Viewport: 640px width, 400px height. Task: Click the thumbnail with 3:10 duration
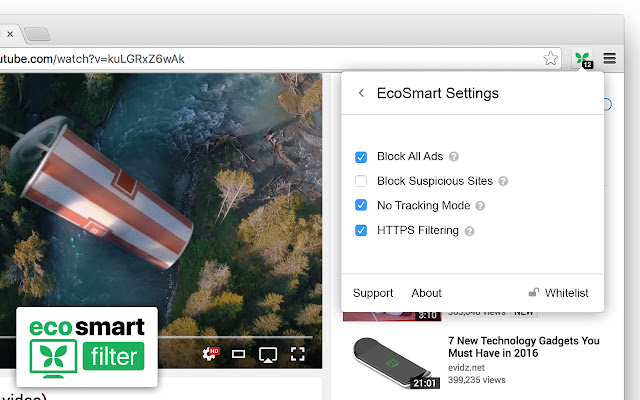tap(392, 316)
